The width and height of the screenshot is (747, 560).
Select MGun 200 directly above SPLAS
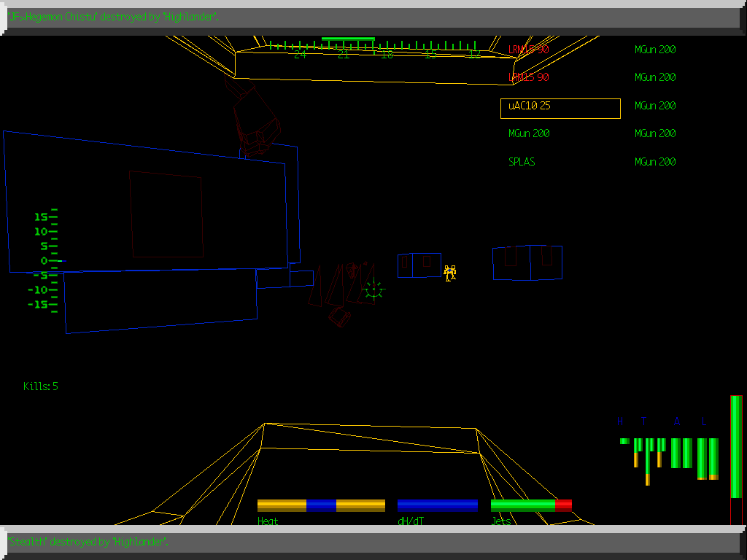click(529, 133)
